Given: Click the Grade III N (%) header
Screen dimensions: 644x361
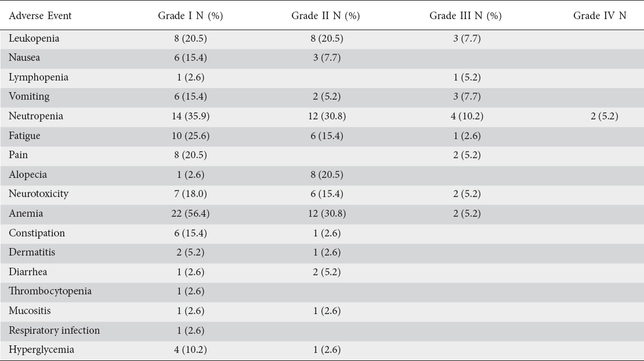Looking at the screenshot, I should pos(465,16).
